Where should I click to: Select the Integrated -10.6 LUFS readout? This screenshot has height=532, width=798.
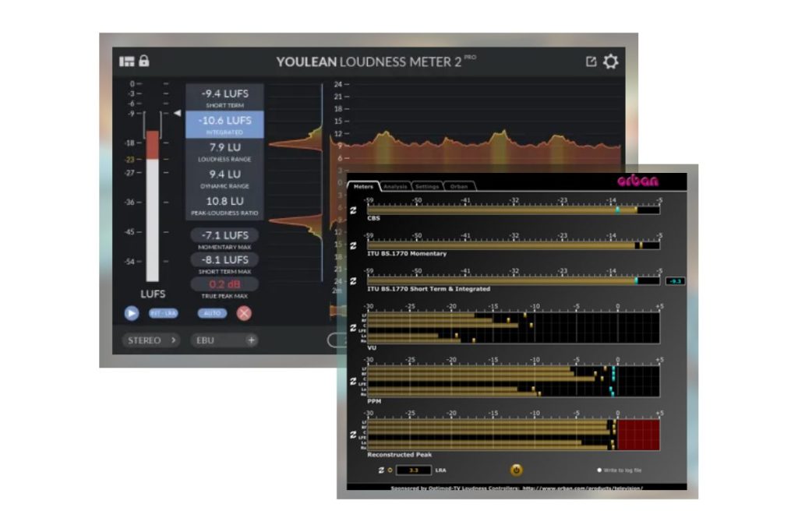click(x=224, y=125)
